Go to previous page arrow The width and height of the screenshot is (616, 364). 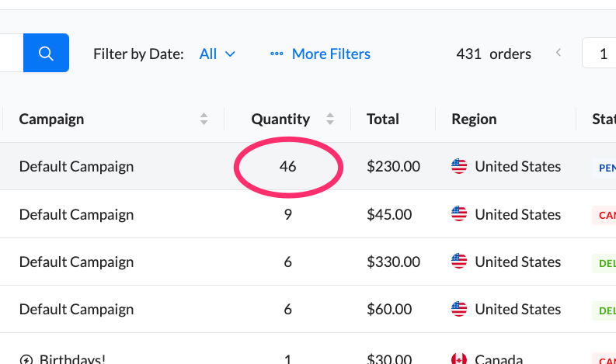[x=558, y=54]
